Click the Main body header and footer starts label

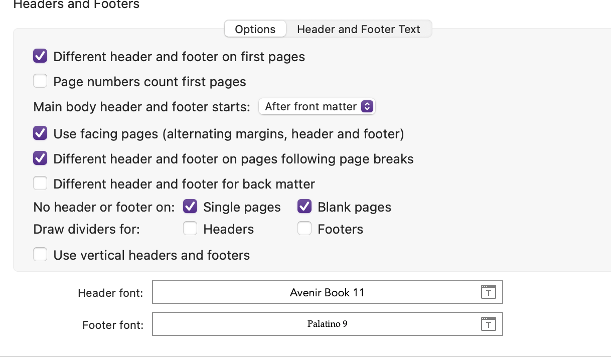(141, 107)
